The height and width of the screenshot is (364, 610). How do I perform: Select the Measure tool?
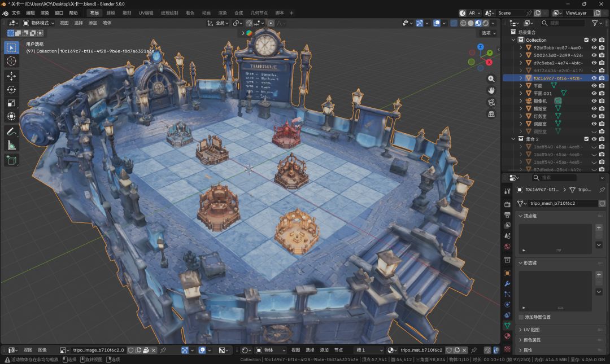click(11, 146)
